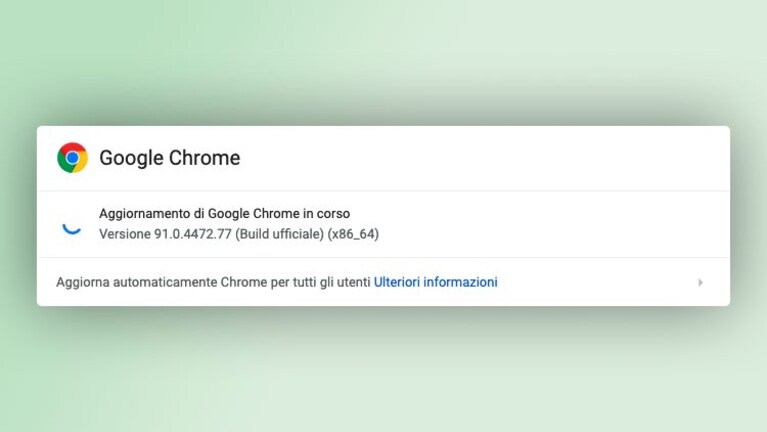Expand the automatic update row arrow
Viewport: 767px width, 432px height.
click(700, 282)
